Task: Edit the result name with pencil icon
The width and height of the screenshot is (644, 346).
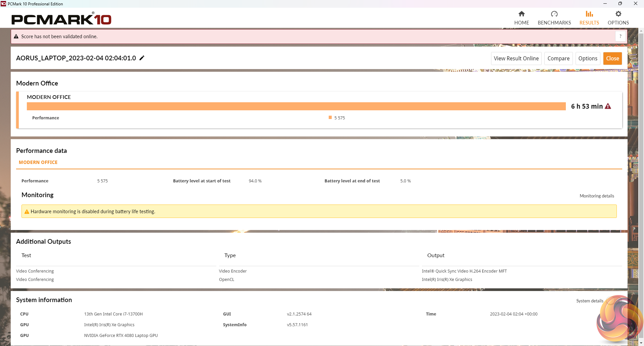Action: pos(142,58)
